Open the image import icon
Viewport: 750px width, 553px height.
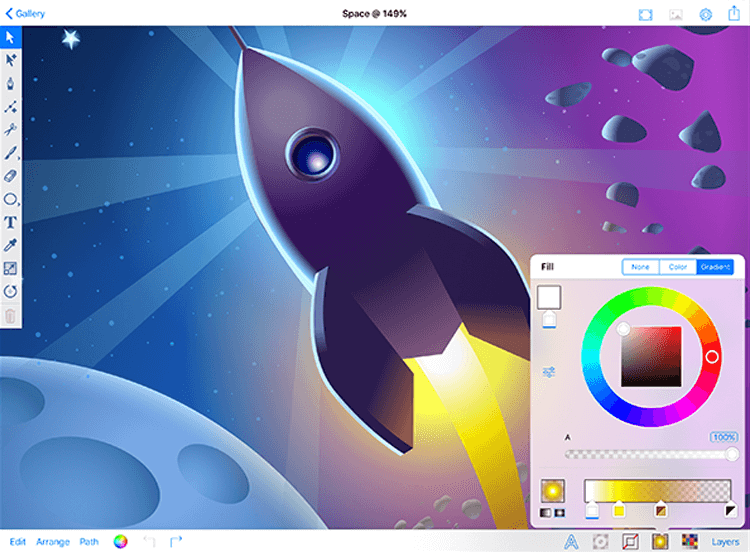675,14
